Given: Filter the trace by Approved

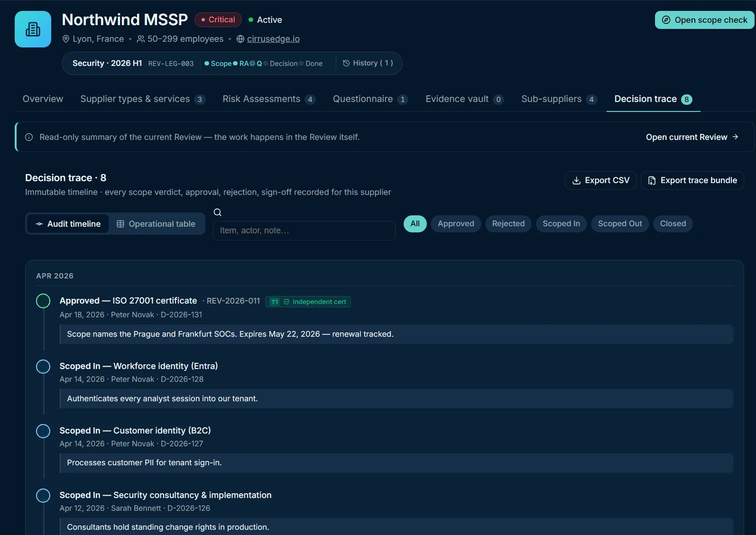Looking at the screenshot, I should 456,224.
